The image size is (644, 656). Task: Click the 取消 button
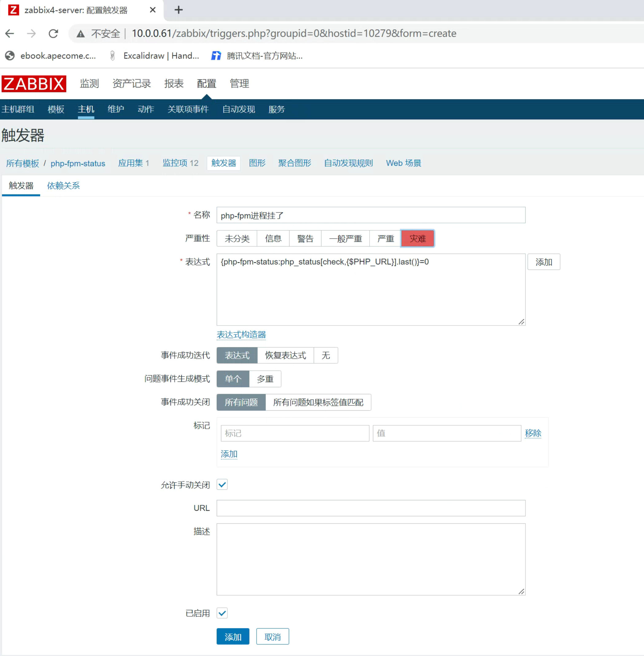pyautogui.click(x=272, y=636)
